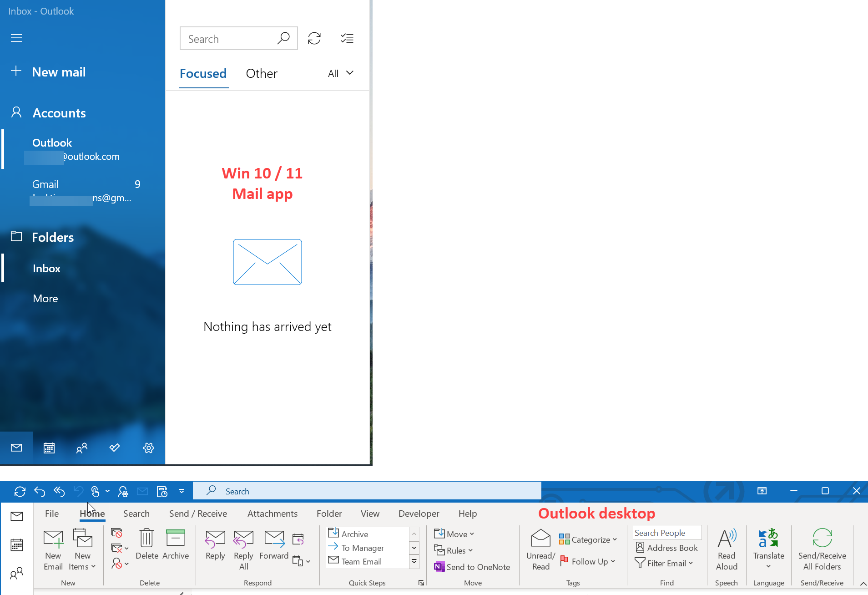Image resolution: width=868 pixels, height=595 pixels.
Task: Open Outlook People in left navigation rail
Action: (x=17, y=573)
